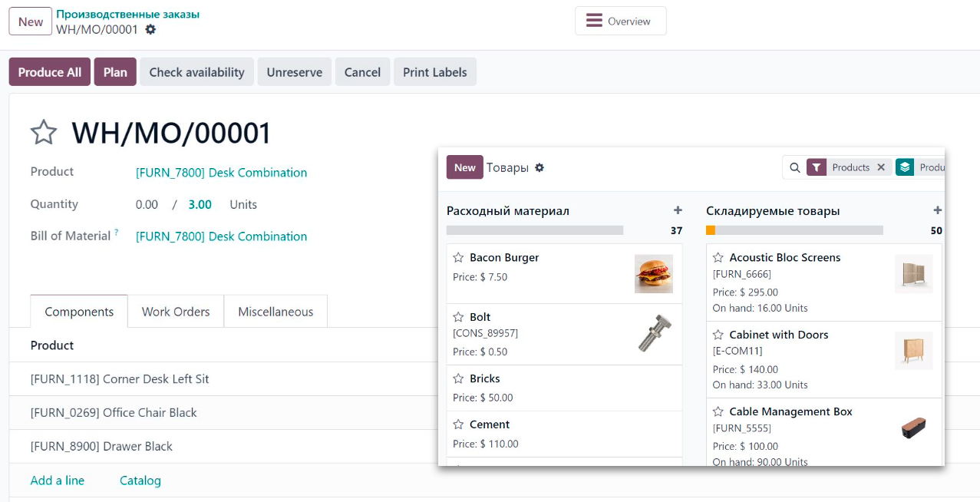This screenshot has height=502, width=980.
Task: Add a record in the Складируемые товары column
Action: [x=937, y=210]
